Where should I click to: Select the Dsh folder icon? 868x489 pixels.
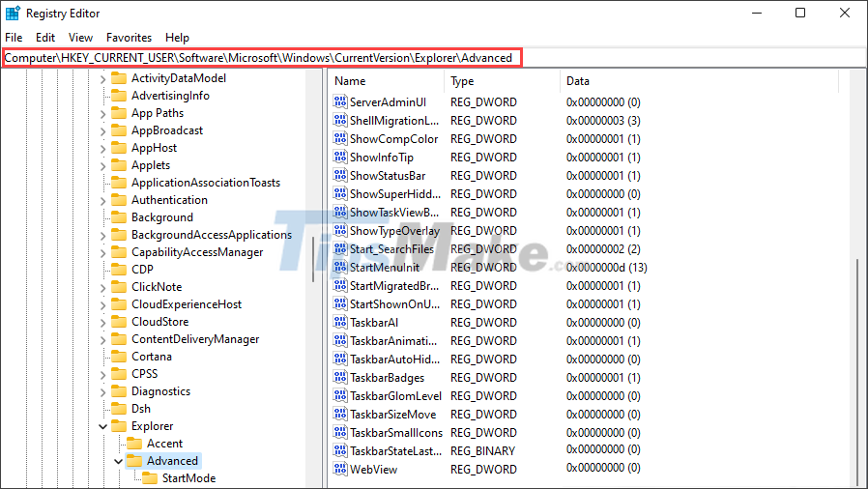coord(119,408)
